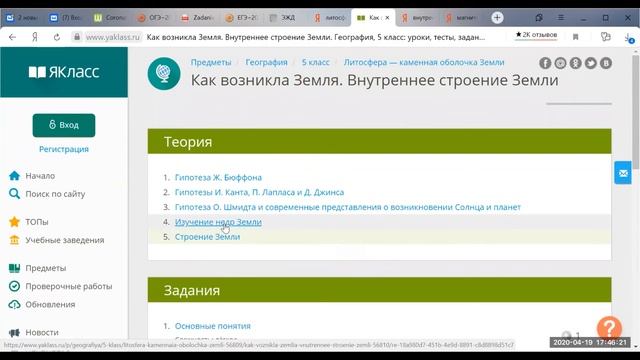Open Гипотеза О. Шмидта theory link

[x=348, y=207]
